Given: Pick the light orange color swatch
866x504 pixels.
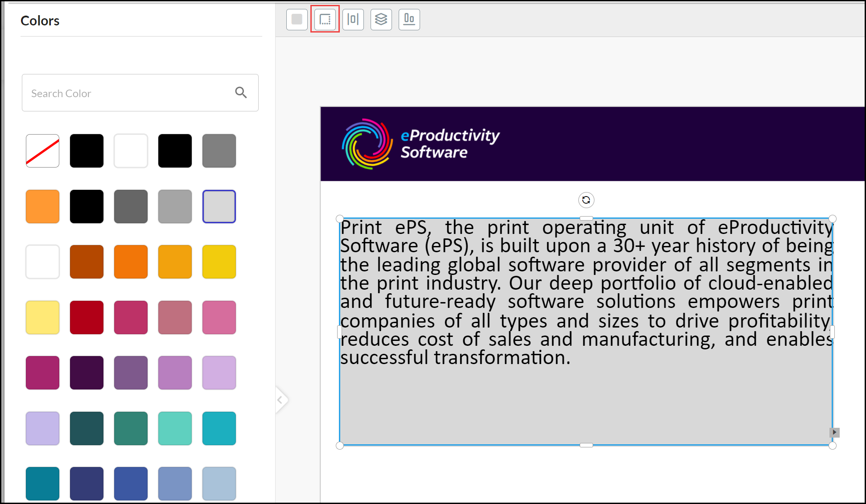Looking at the screenshot, I should [x=42, y=206].
